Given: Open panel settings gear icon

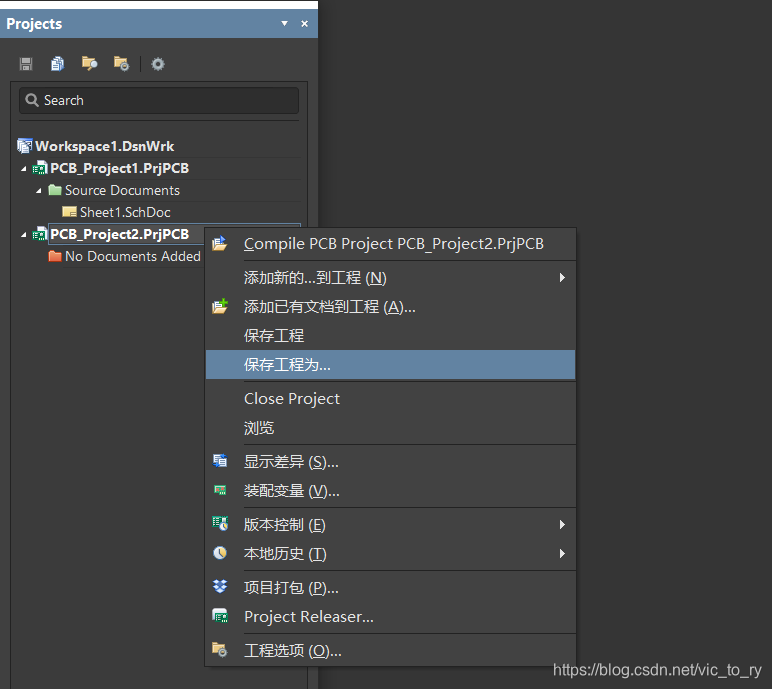Looking at the screenshot, I should click(x=158, y=64).
